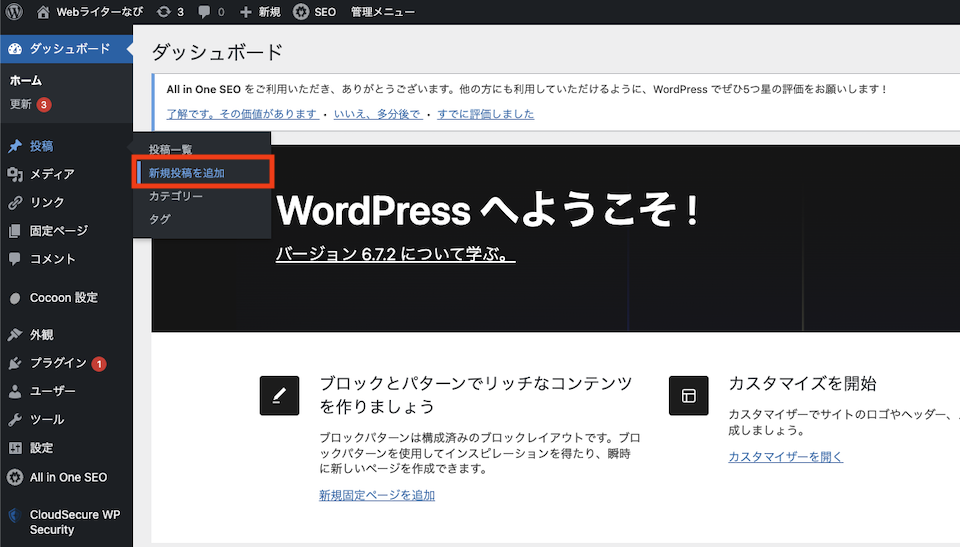Click the WordPress へようこそ! heading
Viewport: 960px width, 547px height.
[488, 210]
